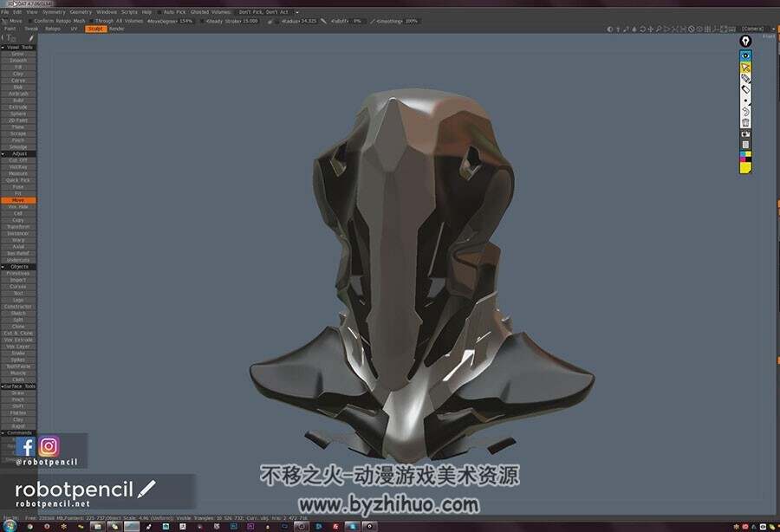This screenshot has width=780, height=532.
Task: Enable the Auto Pick checkbox
Action: tap(159, 12)
